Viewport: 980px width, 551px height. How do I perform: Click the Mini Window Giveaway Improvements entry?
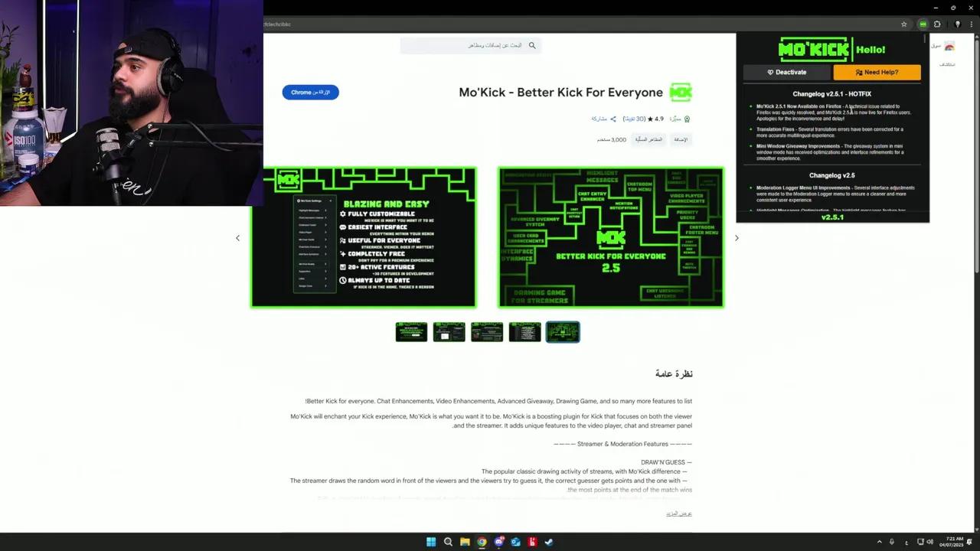[x=830, y=152]
